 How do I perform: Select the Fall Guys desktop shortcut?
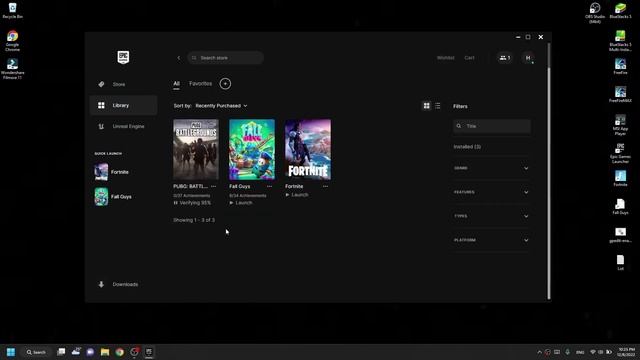(x=620, y=207)
